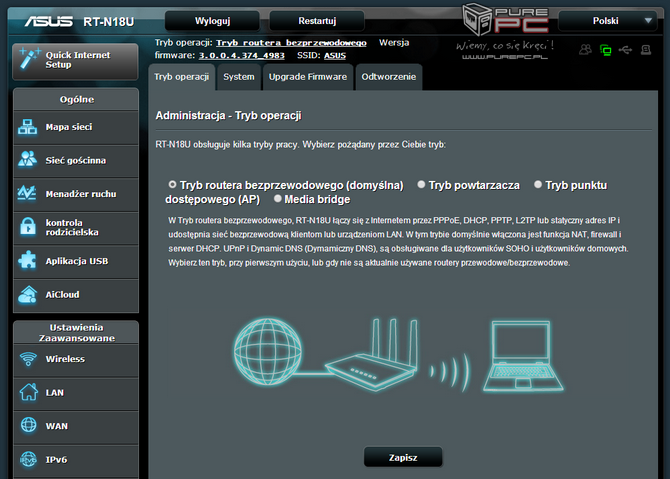Viewport: 670px width, 479px height.
Task: Click the Ustawienia Zaawansowane section header
Action: point(76,332)
